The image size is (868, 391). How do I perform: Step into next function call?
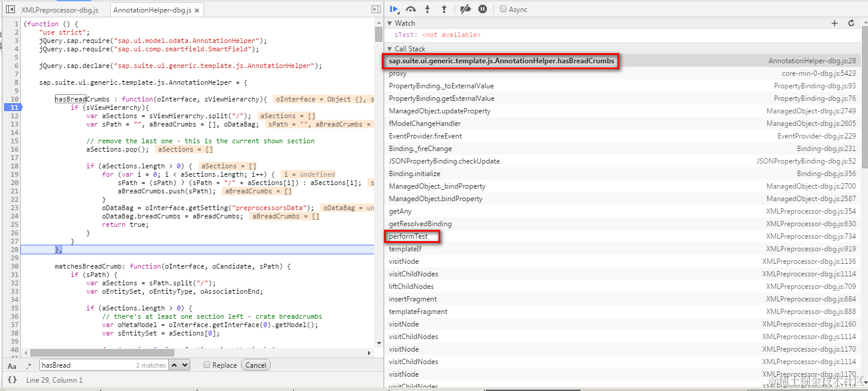pos(427,9)
